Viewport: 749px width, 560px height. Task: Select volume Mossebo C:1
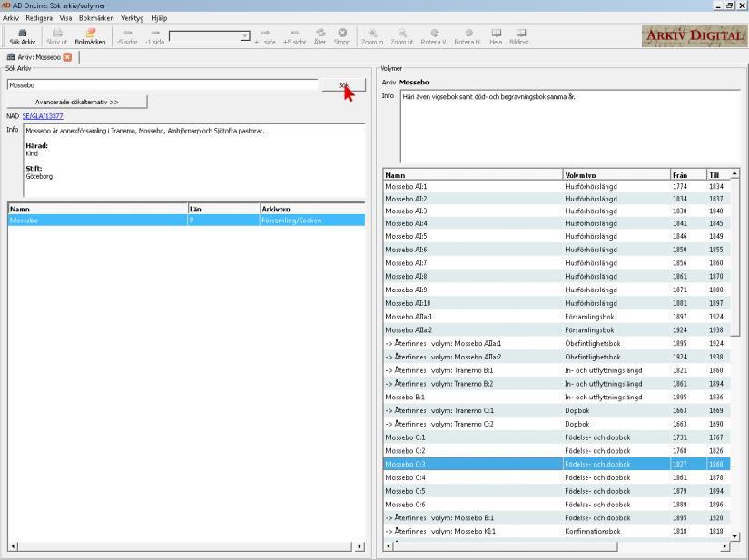pyautogui.click(x=557, y=437)
